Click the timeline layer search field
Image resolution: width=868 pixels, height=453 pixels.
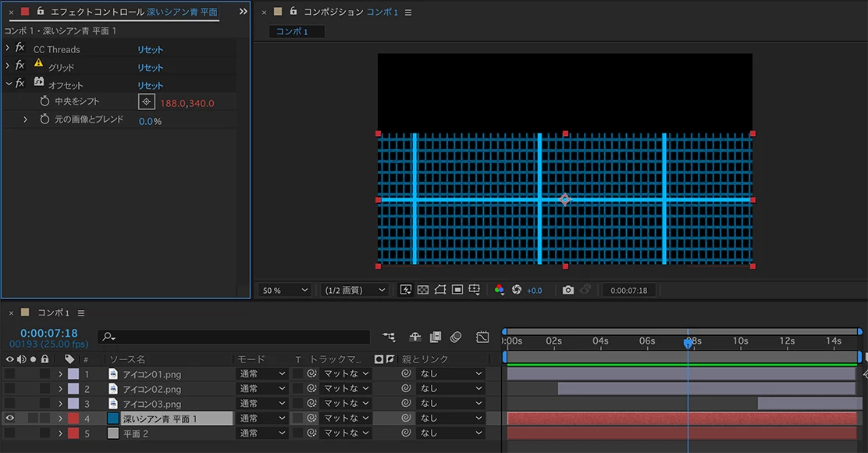point(234,337)
